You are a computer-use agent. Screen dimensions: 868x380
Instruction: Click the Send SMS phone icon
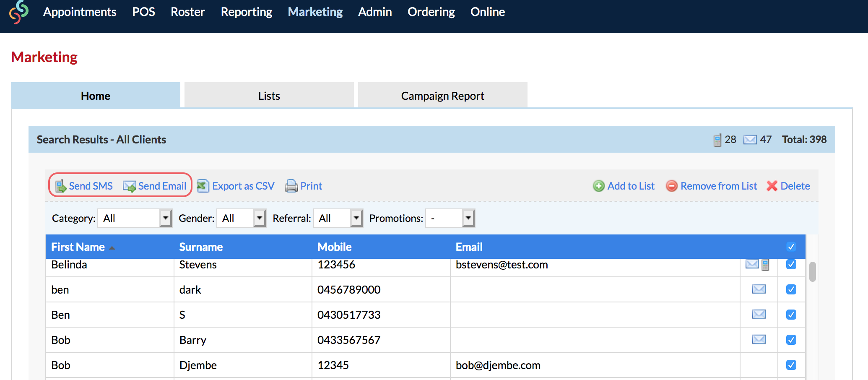(x=61, y=186)
